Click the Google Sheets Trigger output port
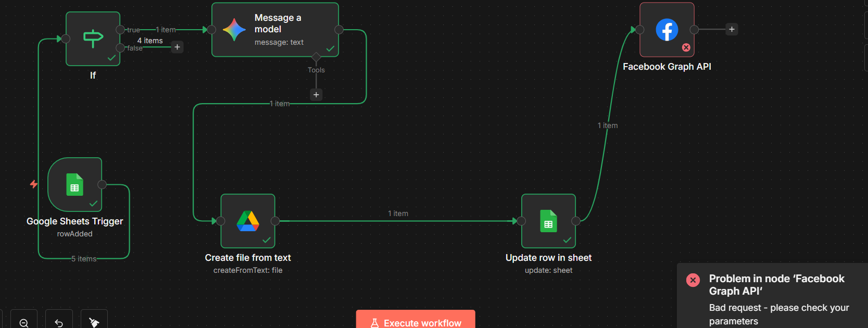 [x=102, y=184]
